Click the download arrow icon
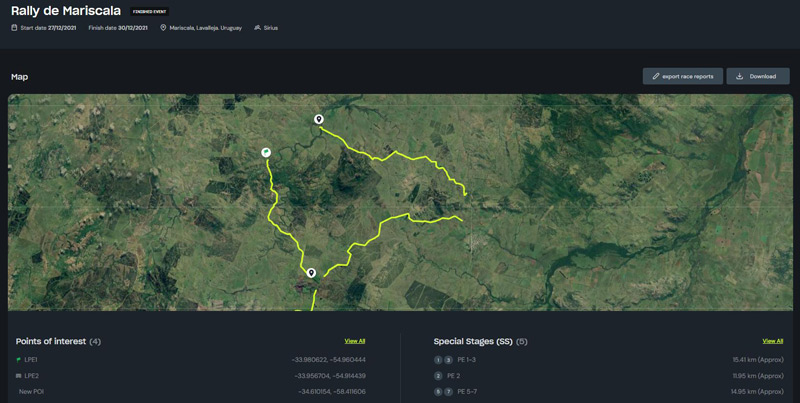 [739, 77]
